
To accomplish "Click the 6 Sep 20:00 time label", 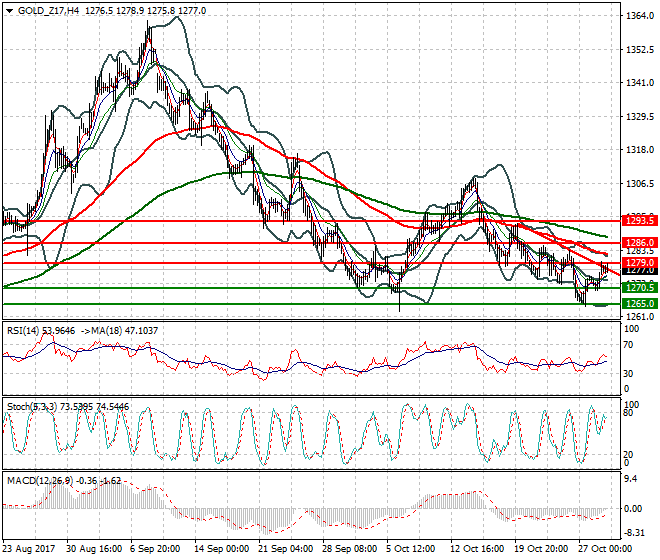I will click(x=155, y=549).
